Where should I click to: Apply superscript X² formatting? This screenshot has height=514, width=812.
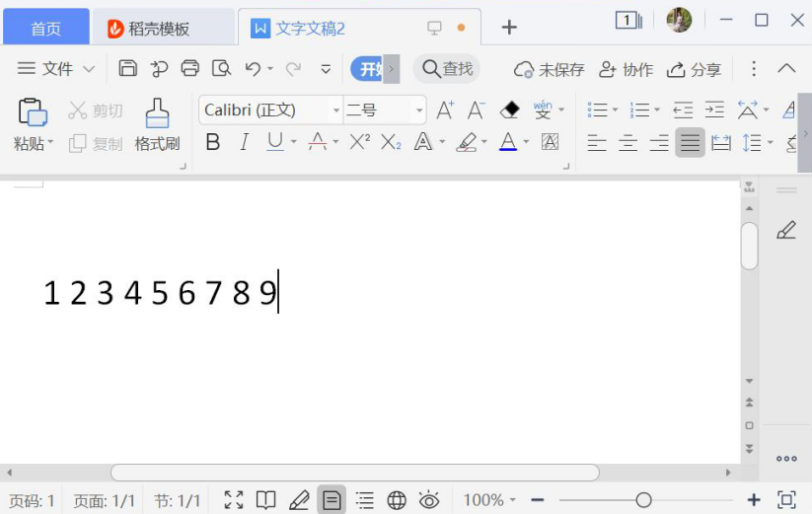(x=359, y=141)
